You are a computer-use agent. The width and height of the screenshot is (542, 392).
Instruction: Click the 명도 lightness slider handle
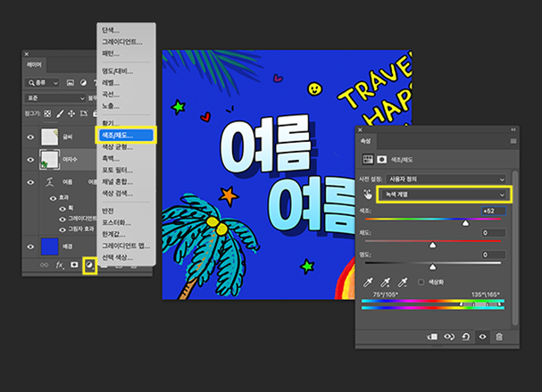[432, 267]
